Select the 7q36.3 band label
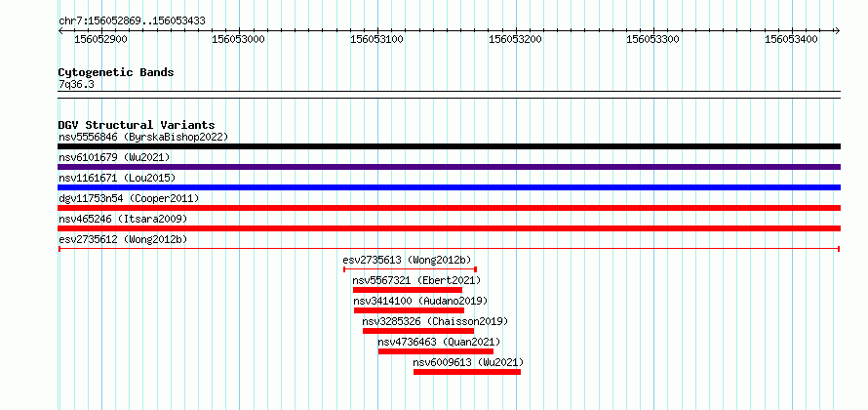This screenshot has width=868, height=410. 76,85
